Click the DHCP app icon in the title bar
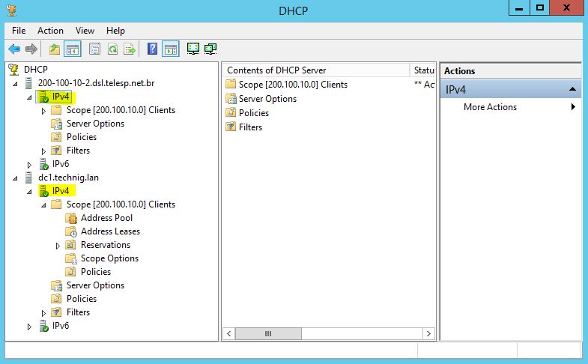Viewport: 588px width, 364px height. [12, 10]
